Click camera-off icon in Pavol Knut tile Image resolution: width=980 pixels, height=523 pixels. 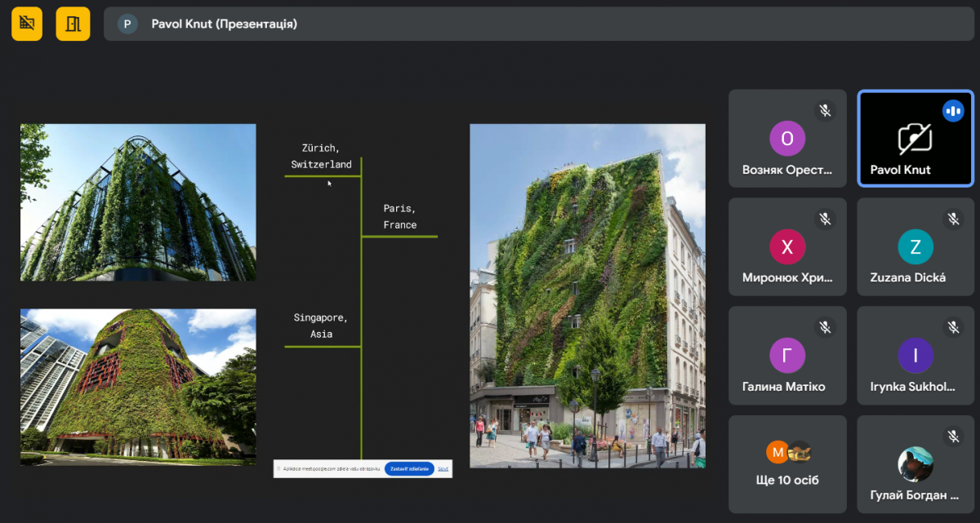click(915, 140)
